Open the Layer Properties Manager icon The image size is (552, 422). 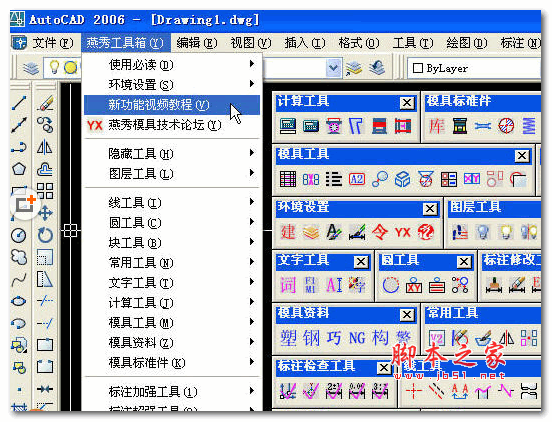click(31, 68)
